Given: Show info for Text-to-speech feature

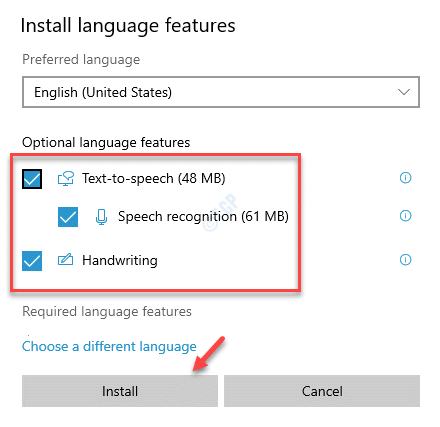Looking at the screenshot, I should (405, 178).
